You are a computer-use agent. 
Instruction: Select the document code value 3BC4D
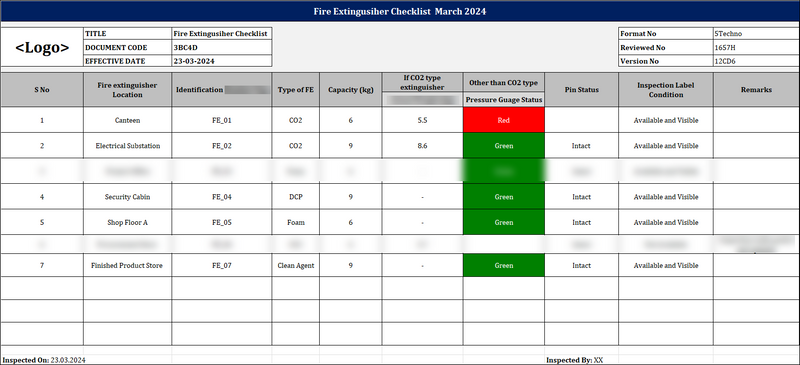pyautogui.click(x=222, y=47)
